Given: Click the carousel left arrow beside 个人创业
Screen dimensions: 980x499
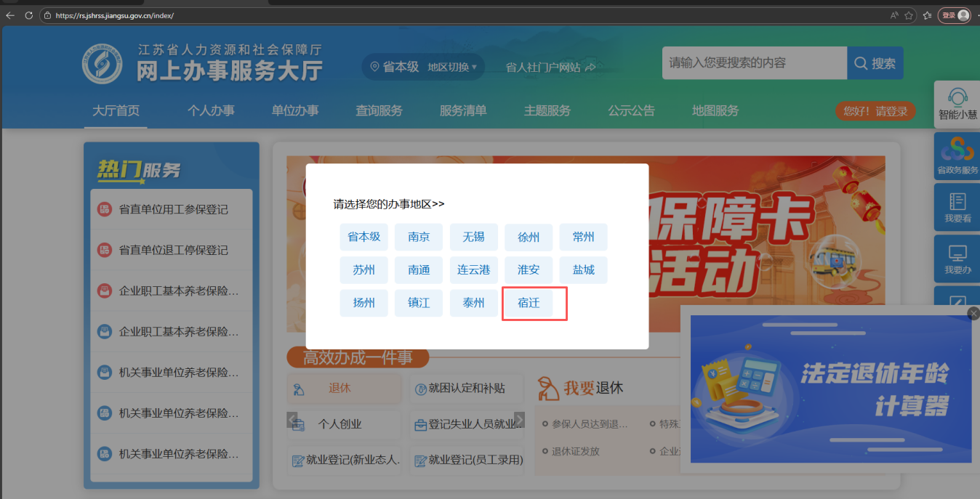Looking at the screenshot, I should (292, 420).
